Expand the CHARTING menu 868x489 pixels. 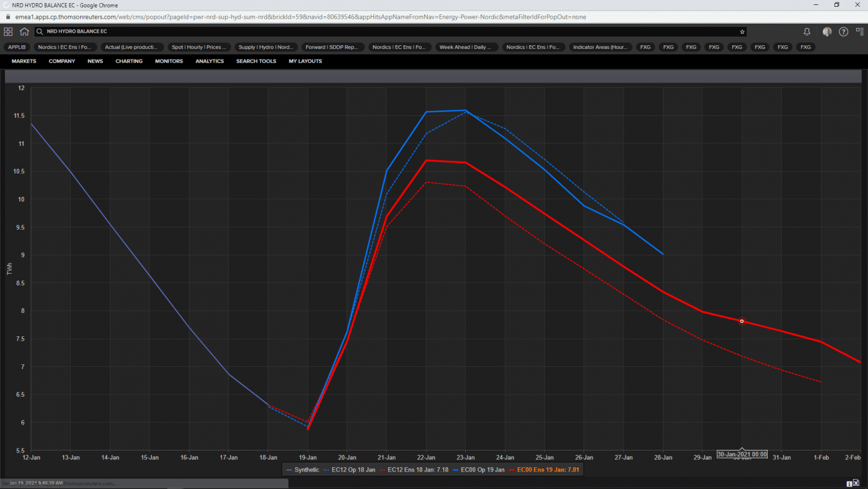click(129, 61)
